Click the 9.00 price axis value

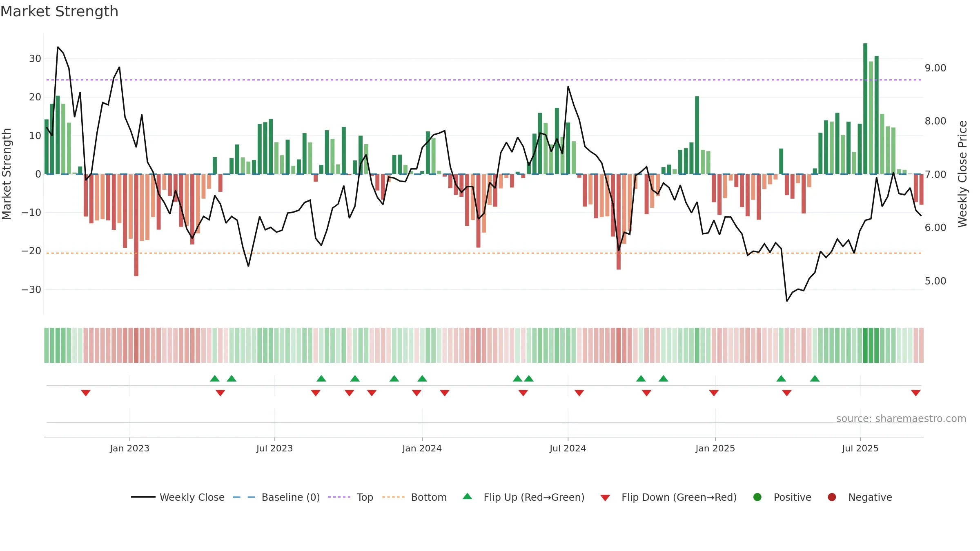click(x=935, y=68)
